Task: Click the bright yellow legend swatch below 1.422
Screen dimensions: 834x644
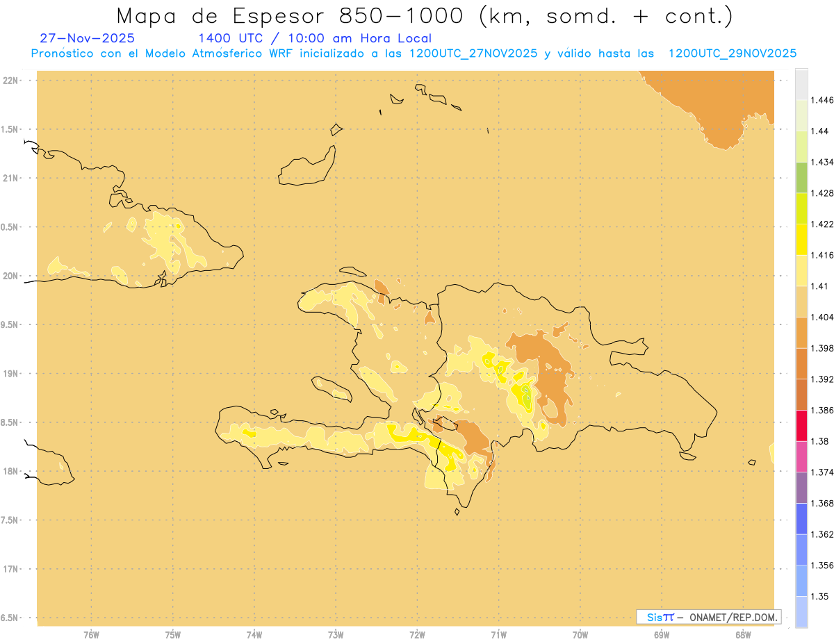Action: (801, 240)
